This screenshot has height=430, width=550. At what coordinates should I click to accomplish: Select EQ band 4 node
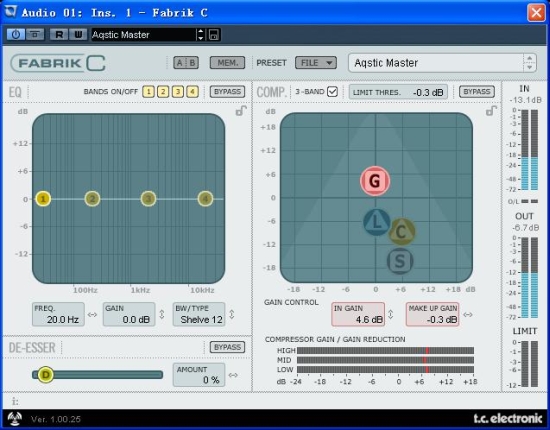205,199
